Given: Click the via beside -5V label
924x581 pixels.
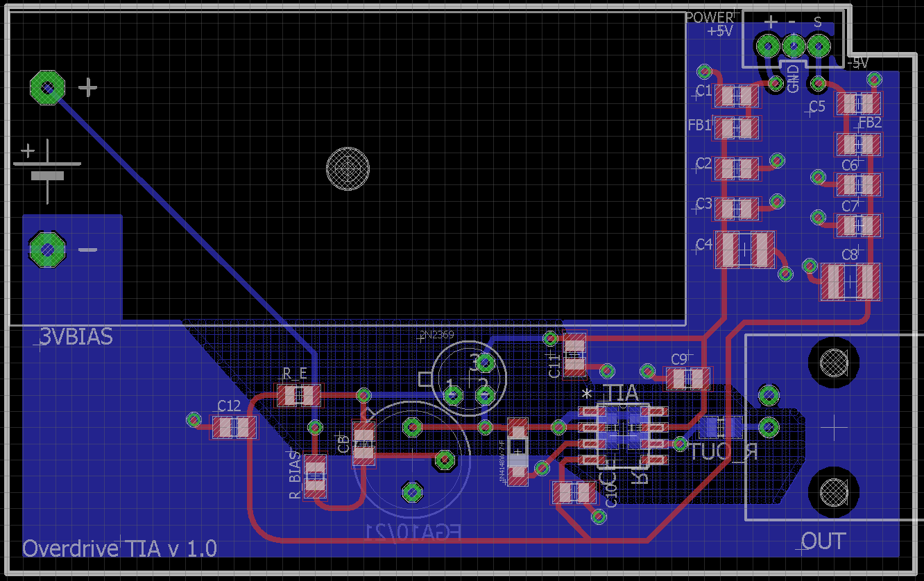Looking at the screenshot, I should 875,80.
